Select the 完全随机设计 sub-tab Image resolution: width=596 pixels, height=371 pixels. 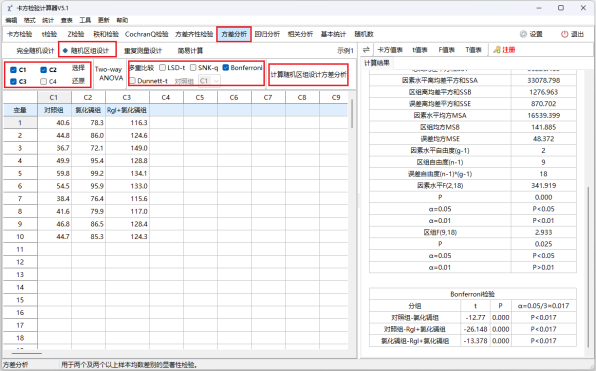point(35,51)
